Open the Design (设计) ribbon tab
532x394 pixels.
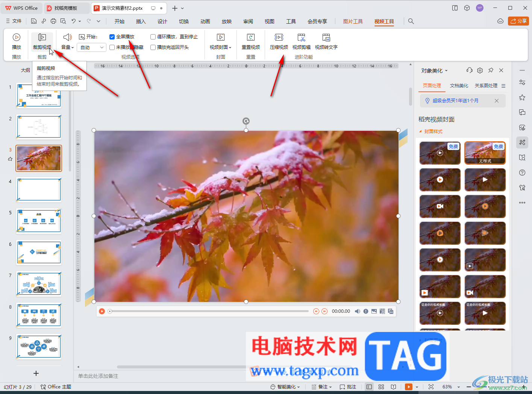coord(162,21)
